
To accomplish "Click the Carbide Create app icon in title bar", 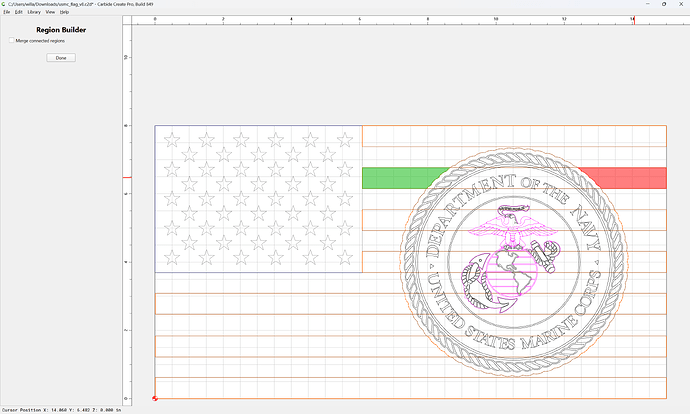I will pyautogui.click(x=4, y=4).
